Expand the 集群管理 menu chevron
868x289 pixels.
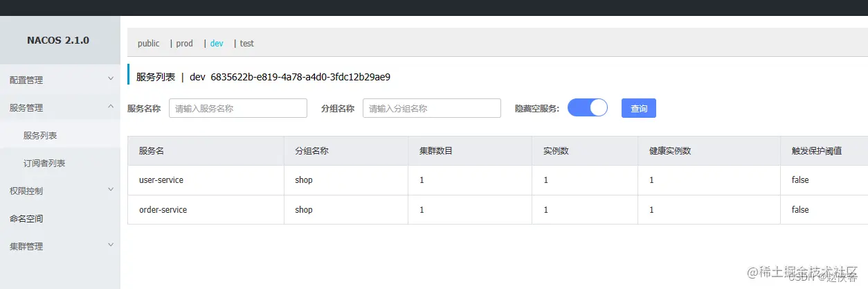[111, 245]
